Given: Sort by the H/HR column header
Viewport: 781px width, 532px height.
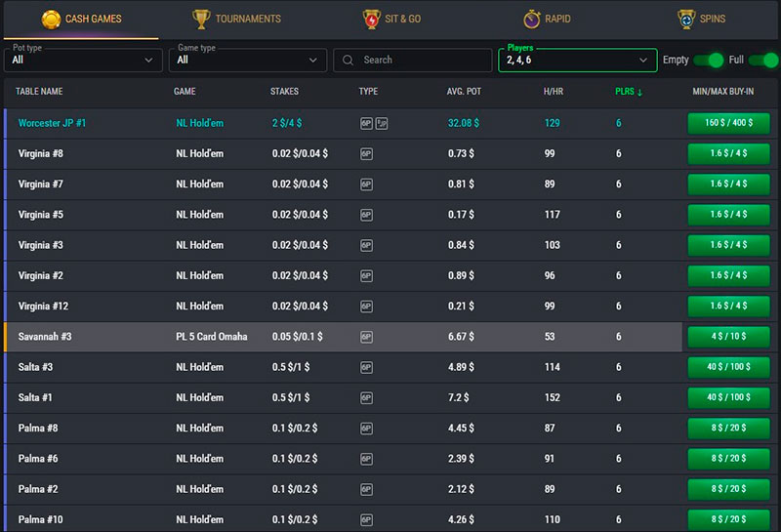Looking at the screenshot, I should click(554, 92).
